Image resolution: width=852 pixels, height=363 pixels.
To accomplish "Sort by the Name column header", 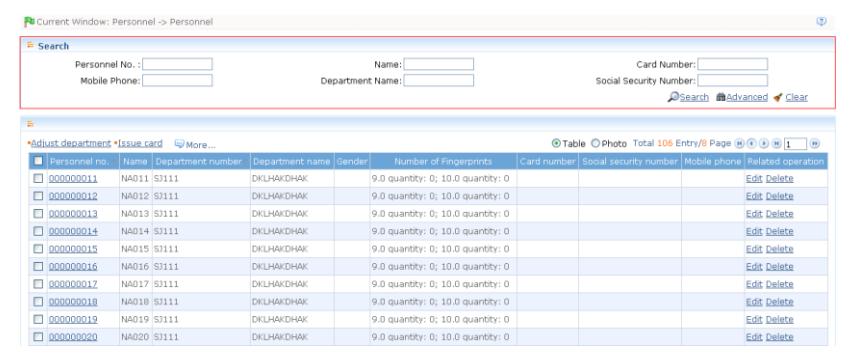I will click(x=135, y=161).
